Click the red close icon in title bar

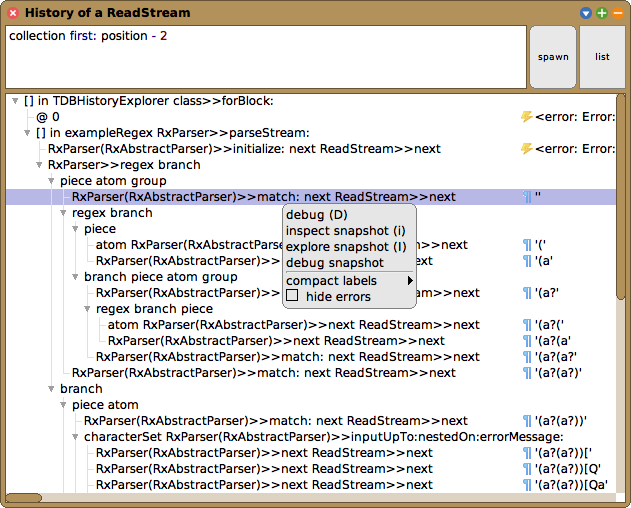pos(13,13)
